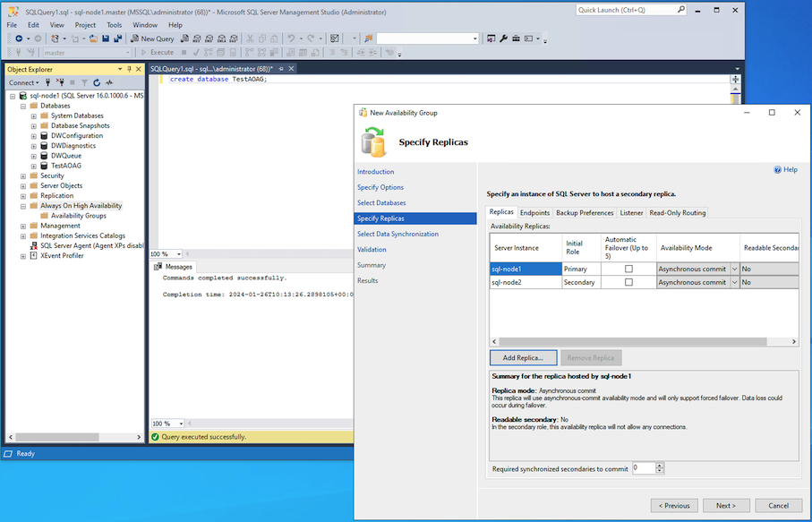
Task: Expand the Security folder node
Action: (23, 176)
